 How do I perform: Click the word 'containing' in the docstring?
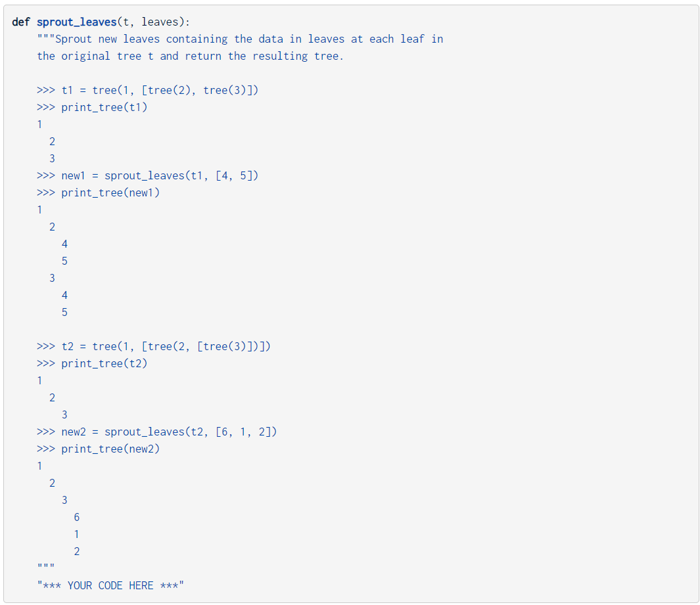197,39
